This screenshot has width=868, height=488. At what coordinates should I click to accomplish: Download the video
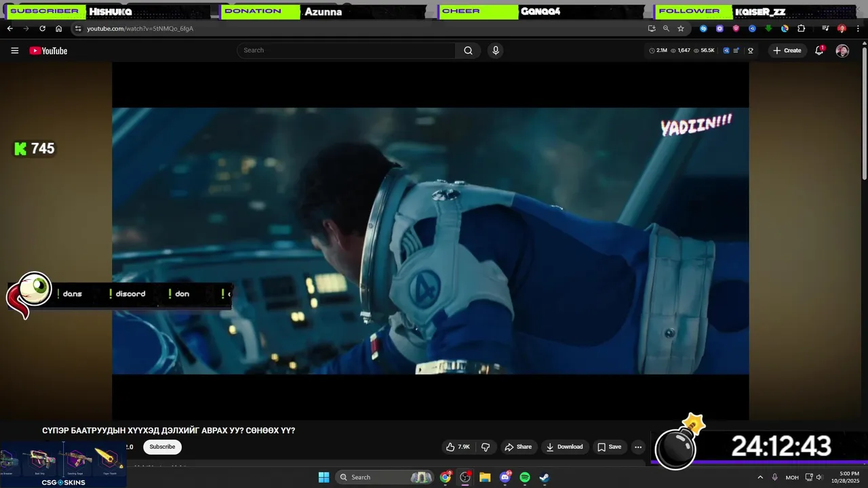[565, 447]
